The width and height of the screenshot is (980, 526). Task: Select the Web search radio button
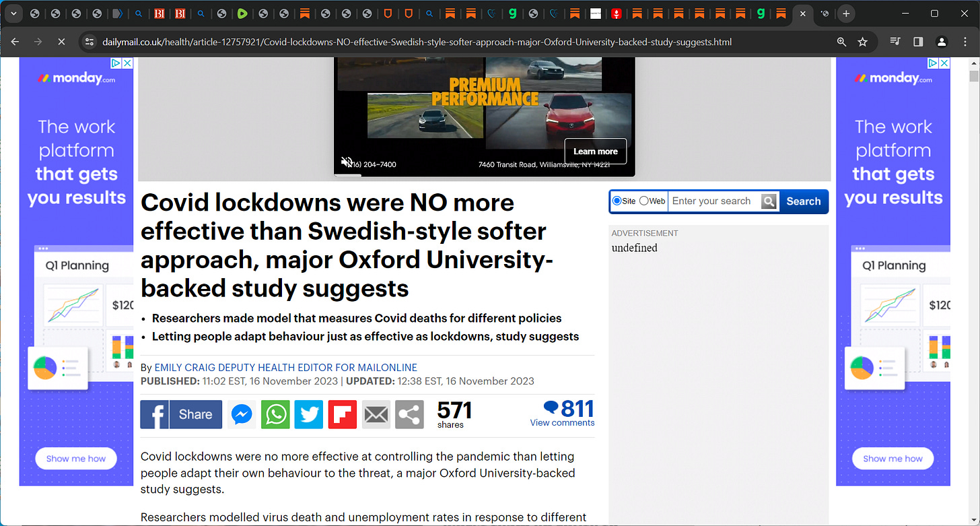[643, 201]
